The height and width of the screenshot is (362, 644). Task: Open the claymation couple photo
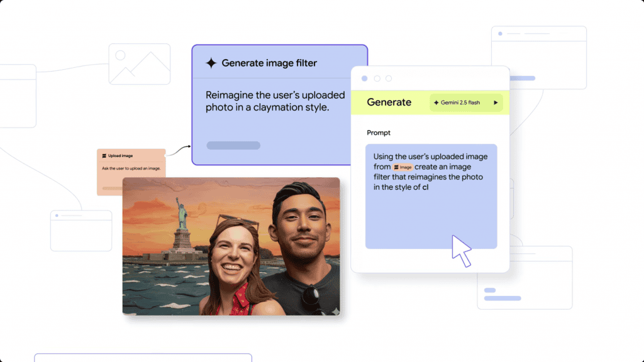click(x=231, y=246)
